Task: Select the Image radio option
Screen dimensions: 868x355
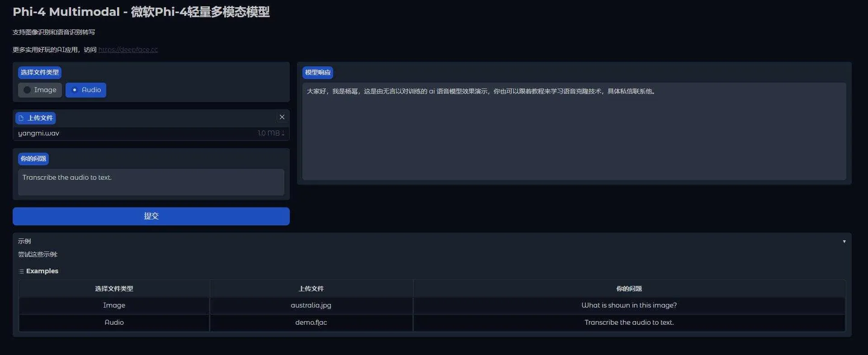Action: point(40,90)
